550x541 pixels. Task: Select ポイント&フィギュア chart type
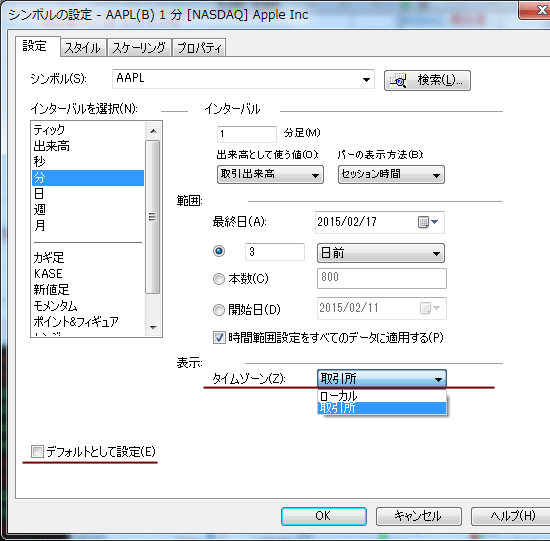88,321
